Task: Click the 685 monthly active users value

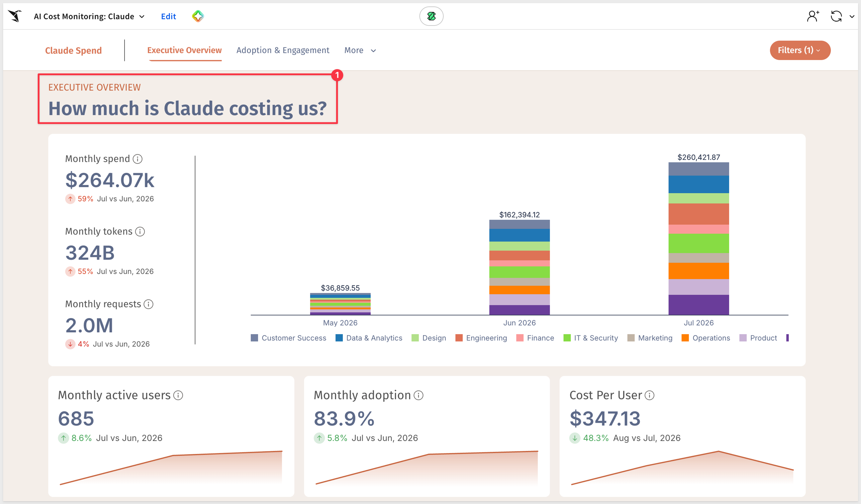Action: tap(76, 419)
